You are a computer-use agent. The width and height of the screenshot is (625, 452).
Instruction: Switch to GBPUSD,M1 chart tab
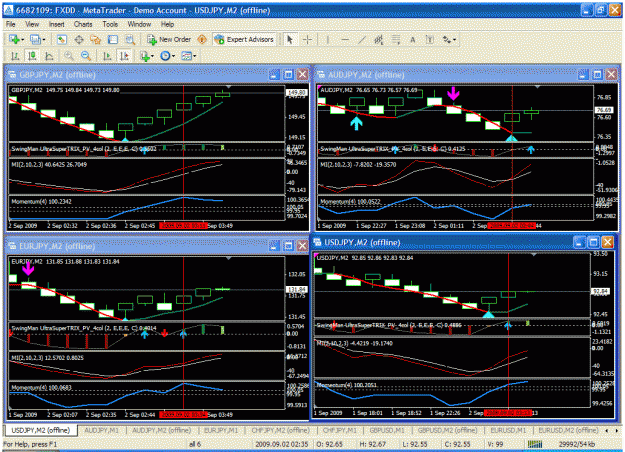tap(387, 430)
